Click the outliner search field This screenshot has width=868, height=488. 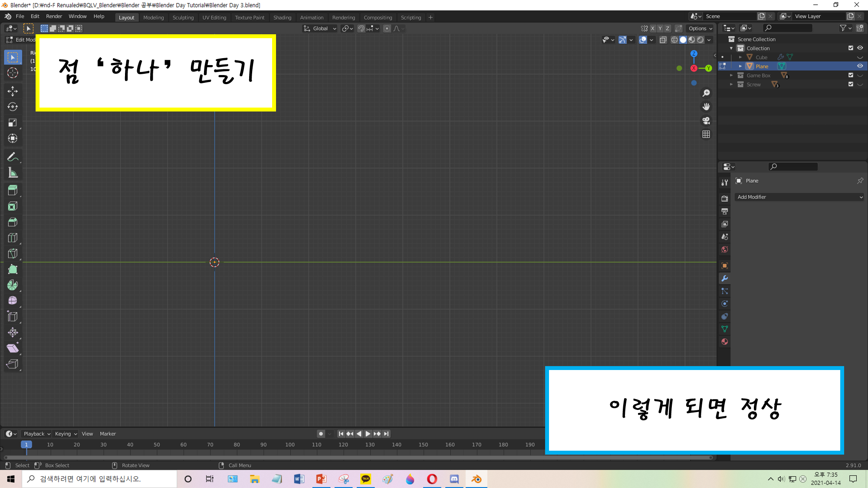pos(788,28)
